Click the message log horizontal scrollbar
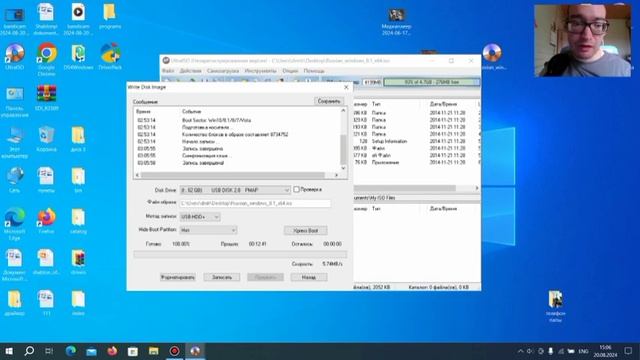Viewport: 640px width, 360px height. click(237, 175)
